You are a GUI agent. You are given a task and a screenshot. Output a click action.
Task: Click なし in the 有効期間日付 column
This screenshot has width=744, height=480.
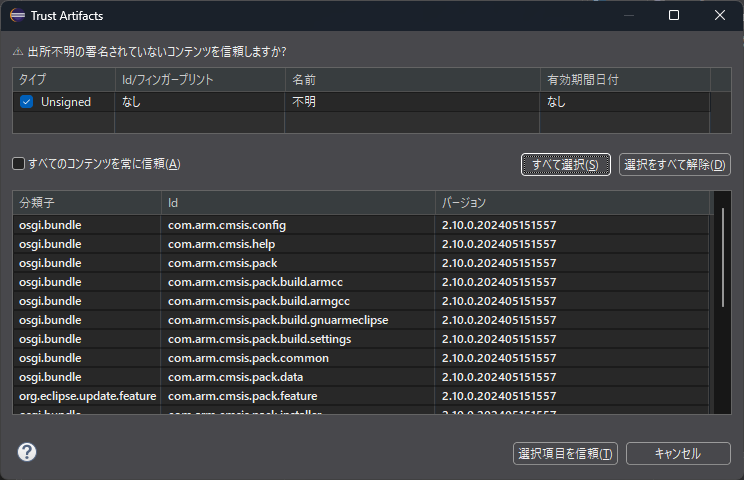pos(556,102)
